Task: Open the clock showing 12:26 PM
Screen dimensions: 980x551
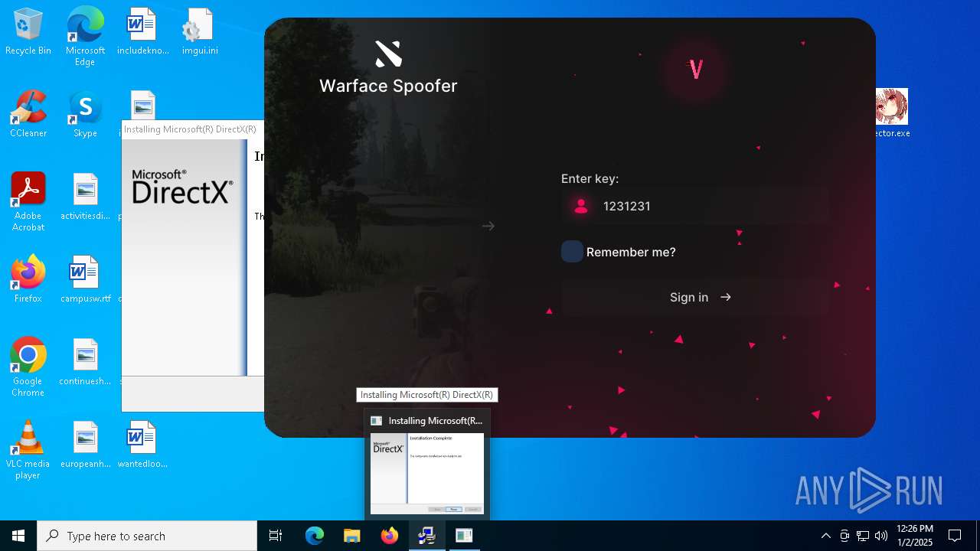Action: pos(914,536)
